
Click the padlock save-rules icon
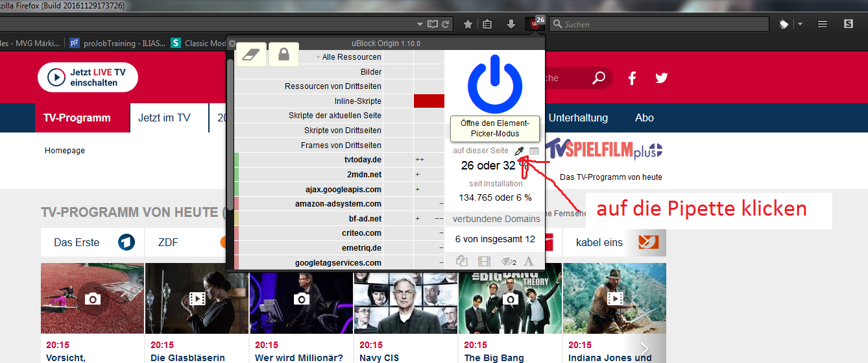(x=283, y=55)
